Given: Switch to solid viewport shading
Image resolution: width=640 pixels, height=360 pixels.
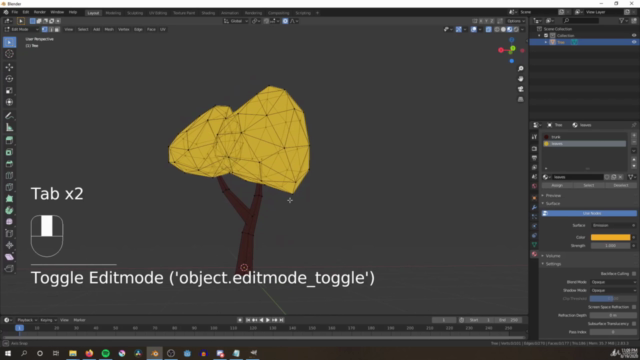Looking at the screenshot, I should click(x=503, y=29).
